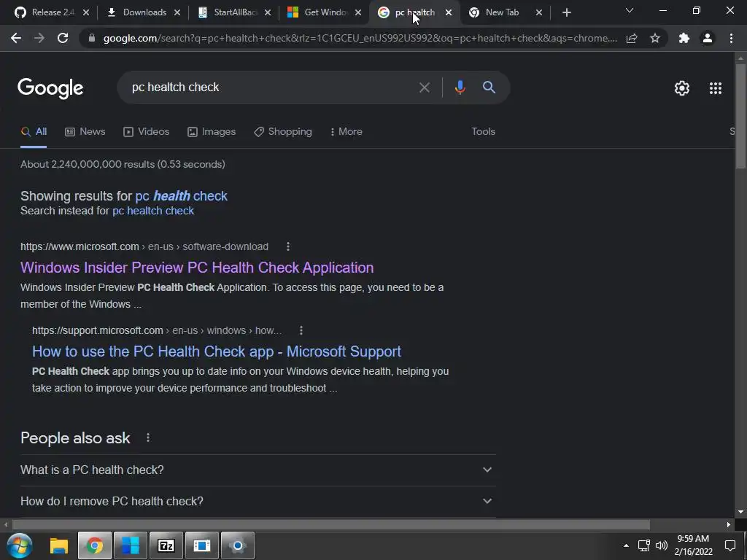Open the 7-Zip taskbar icon
Screen dimensions: 747x560
point(166,545)
